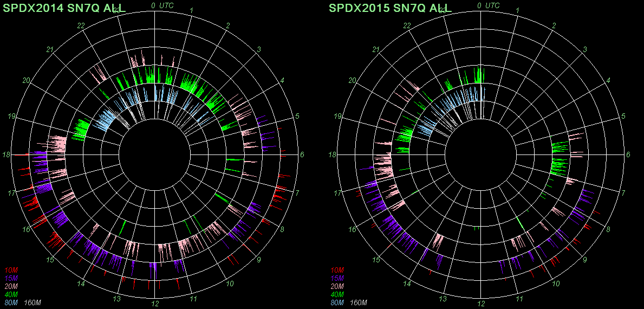The height and width of the screenshot is (309, 644).
Task: Click the SPDX2014 SN7Q ALL title
Action: pos(65,7)
